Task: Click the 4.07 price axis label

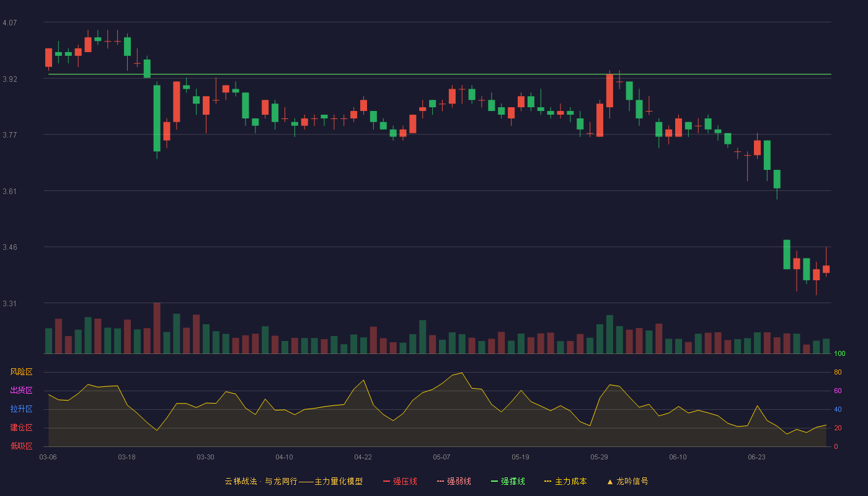Action: (x=10, y=23)
